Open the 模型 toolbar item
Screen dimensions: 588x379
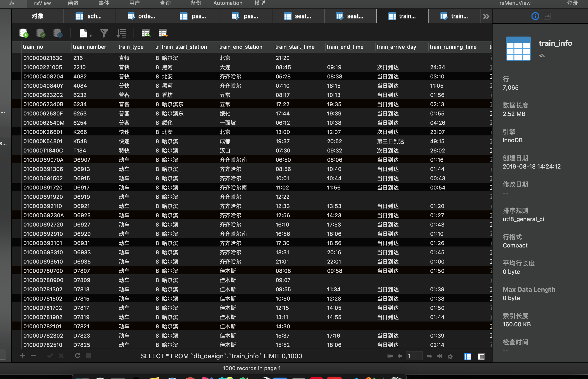[260, 3]
